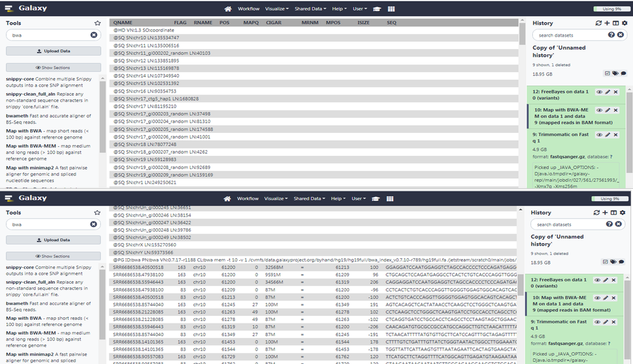Screen dimensions: 633x364
Task: Click the favorites star in lower Tools panel
Action: [97, 212]
